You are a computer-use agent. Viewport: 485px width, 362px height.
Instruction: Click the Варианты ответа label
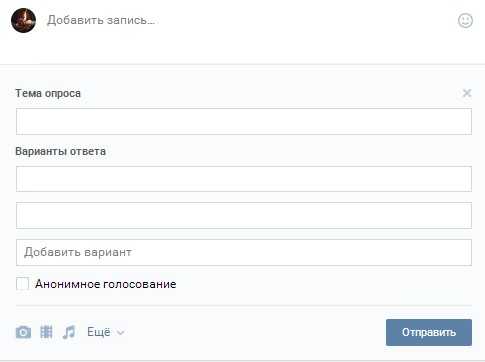(61, 151)
